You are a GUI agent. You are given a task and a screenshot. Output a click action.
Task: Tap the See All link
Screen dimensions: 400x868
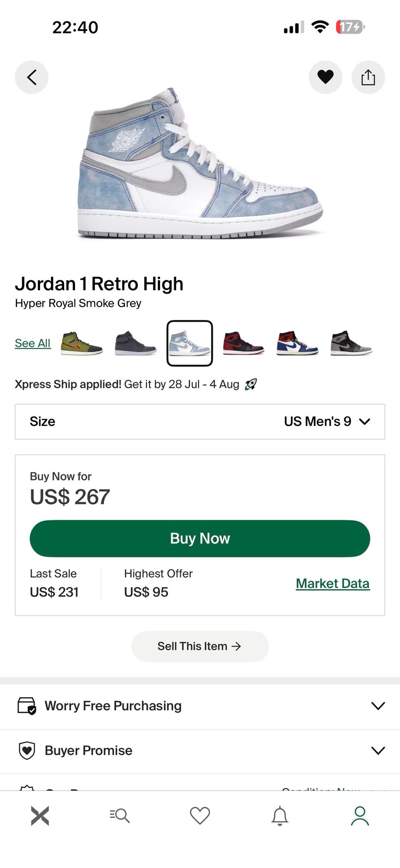pyautogui.click(x=32, y=343)
